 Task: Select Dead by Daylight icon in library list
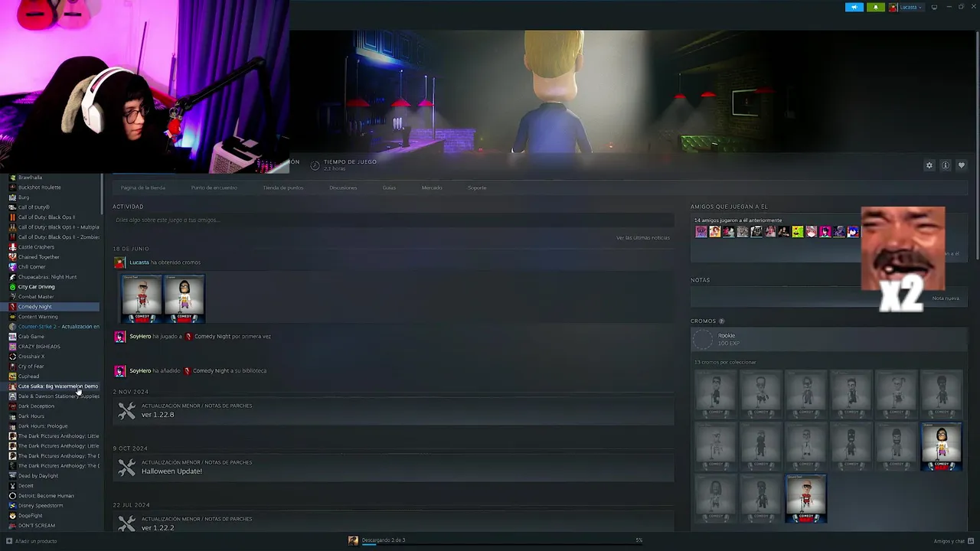coord(12,476)
